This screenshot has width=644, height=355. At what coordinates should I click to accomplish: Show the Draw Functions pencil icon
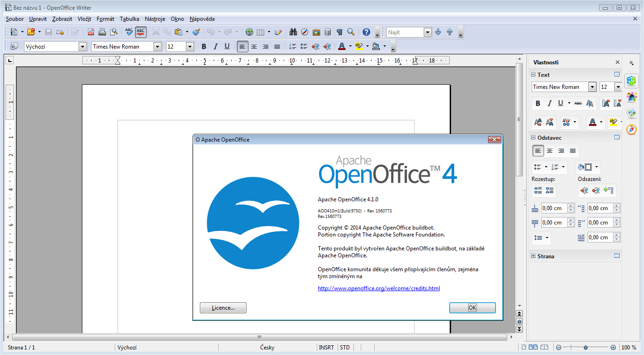[278, 32]
